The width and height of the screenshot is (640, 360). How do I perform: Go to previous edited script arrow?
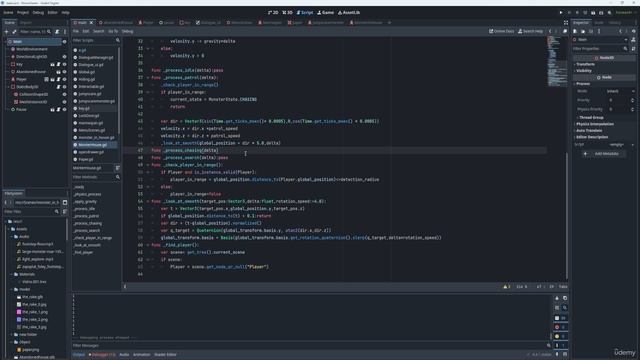coord(550,31)
